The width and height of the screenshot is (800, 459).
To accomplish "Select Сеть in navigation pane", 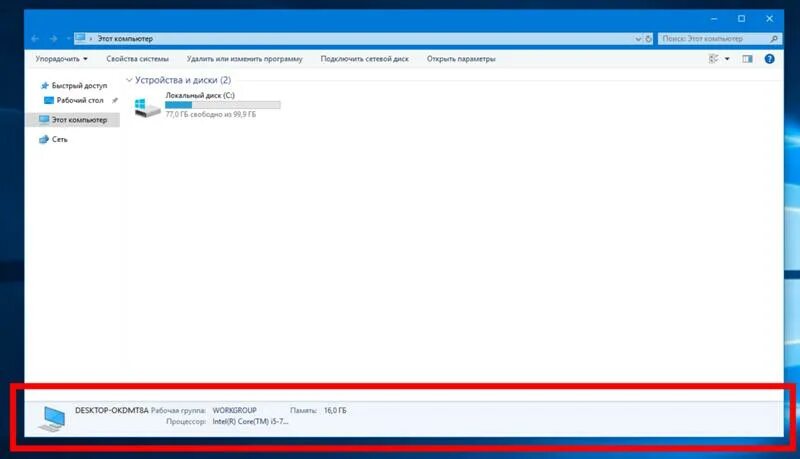I will pyautogui.click(x=53, y=139).
